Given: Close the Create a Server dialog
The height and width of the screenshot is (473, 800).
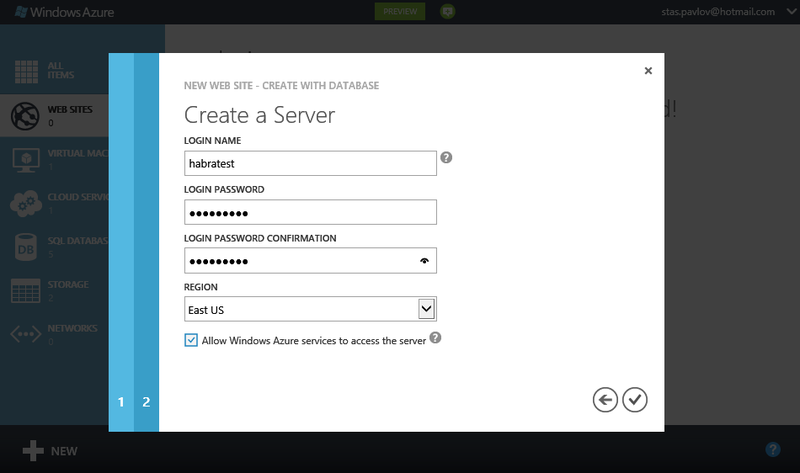Looking at the screenshot, I should pyautogui.click(x=648, y=70).
